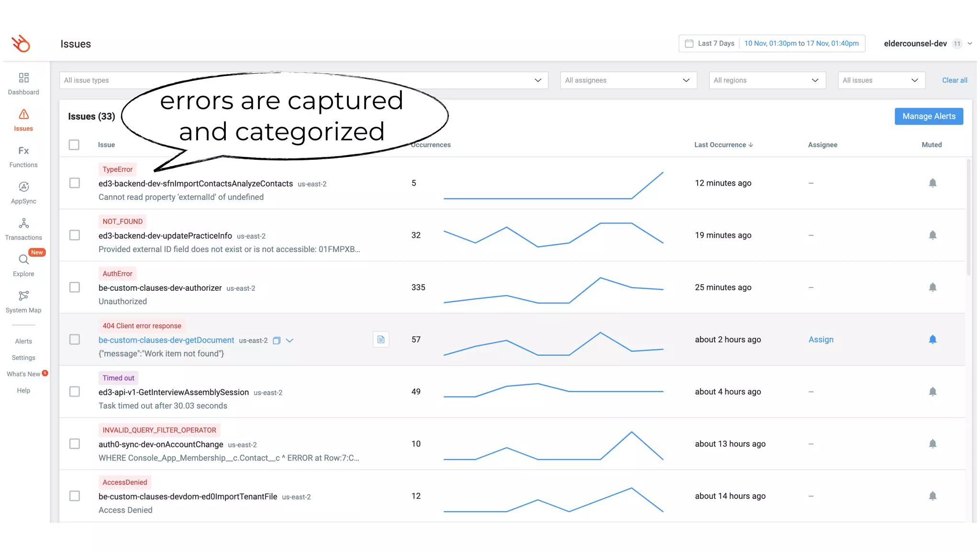Click the What's New notification badge
The image size is (980, 551).
(45, 373)
